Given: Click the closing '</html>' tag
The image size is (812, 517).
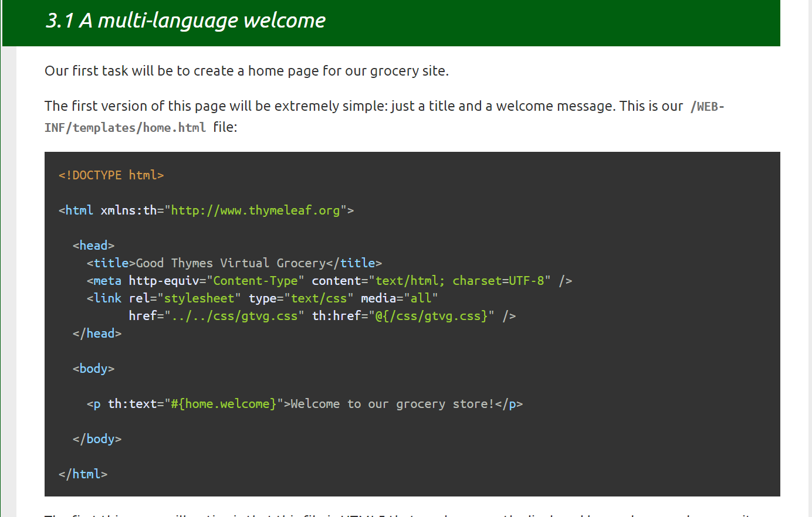Looking at the screenshot, I should pyautogui.click(x=83, y=474).
